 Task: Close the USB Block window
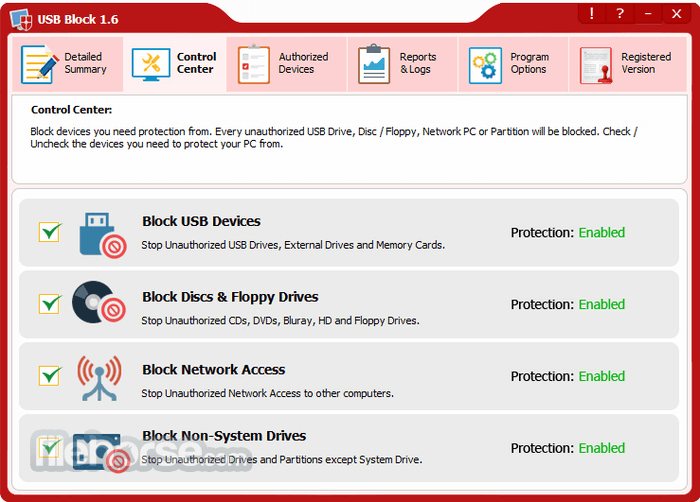pos(676,14)
